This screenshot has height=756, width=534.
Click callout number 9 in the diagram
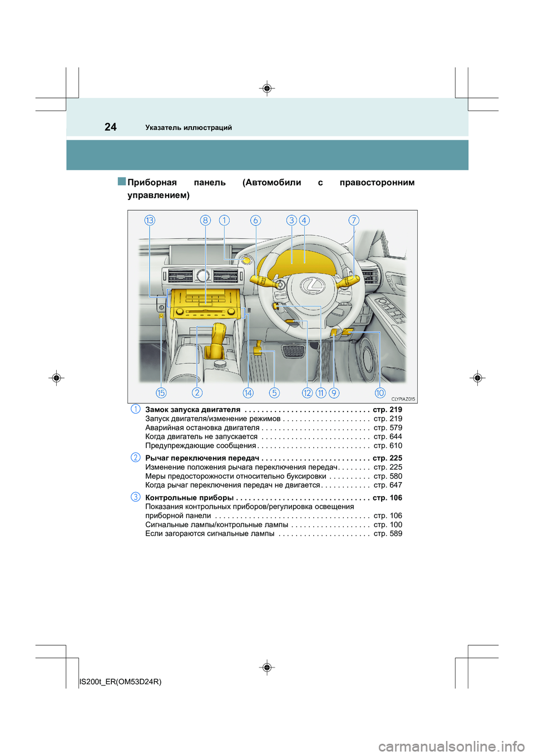point(334,393)
